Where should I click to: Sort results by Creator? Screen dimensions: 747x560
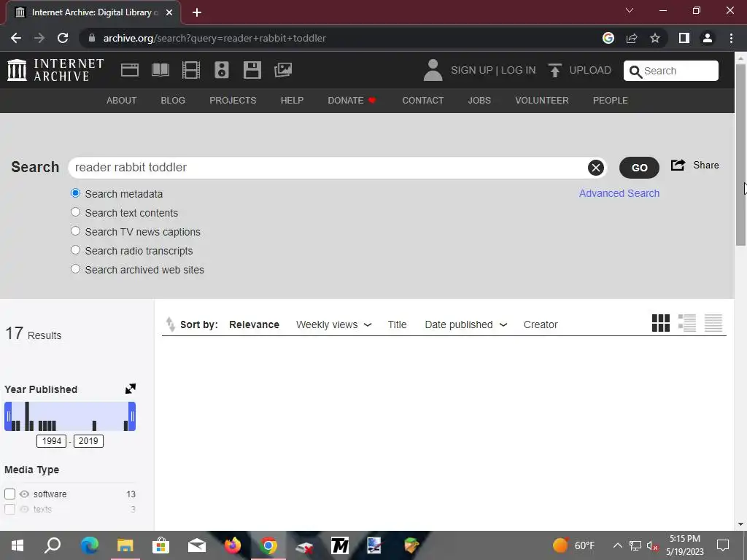point(541,324)
